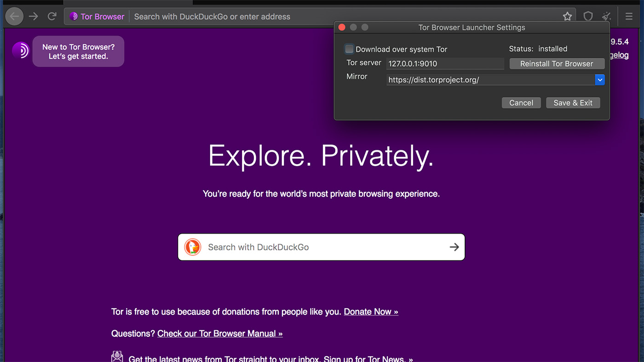Click the Tor onion logo icon
The width and height of the screenshot is (644, 362).
21,50
